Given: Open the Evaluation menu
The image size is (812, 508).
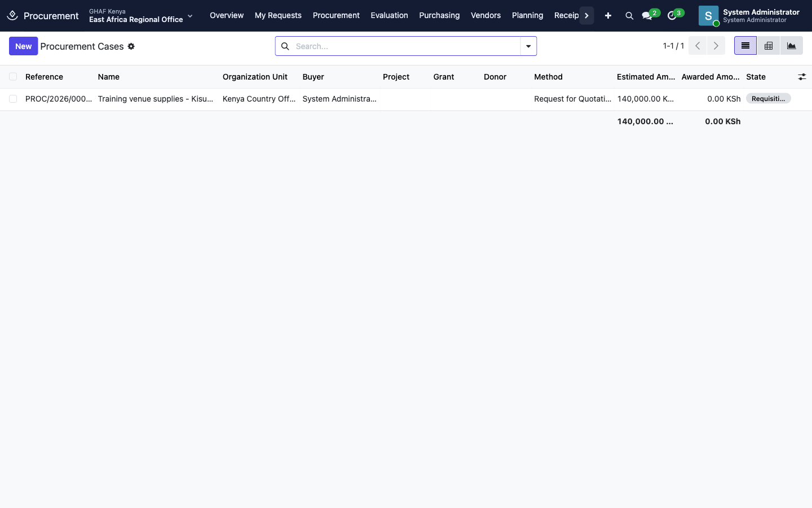Looking at the screenshot, I should tap(389, 16).
